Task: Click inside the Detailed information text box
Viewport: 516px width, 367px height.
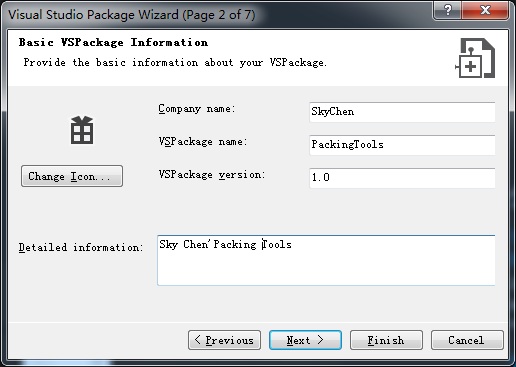Action: point(326,260)
